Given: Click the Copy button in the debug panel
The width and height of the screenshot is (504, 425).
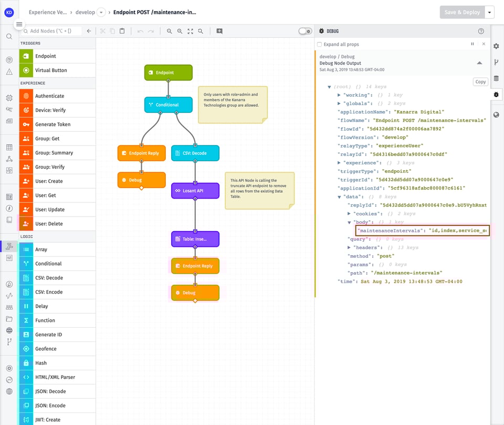Looking at the screenshot, I should click(480, 82).
